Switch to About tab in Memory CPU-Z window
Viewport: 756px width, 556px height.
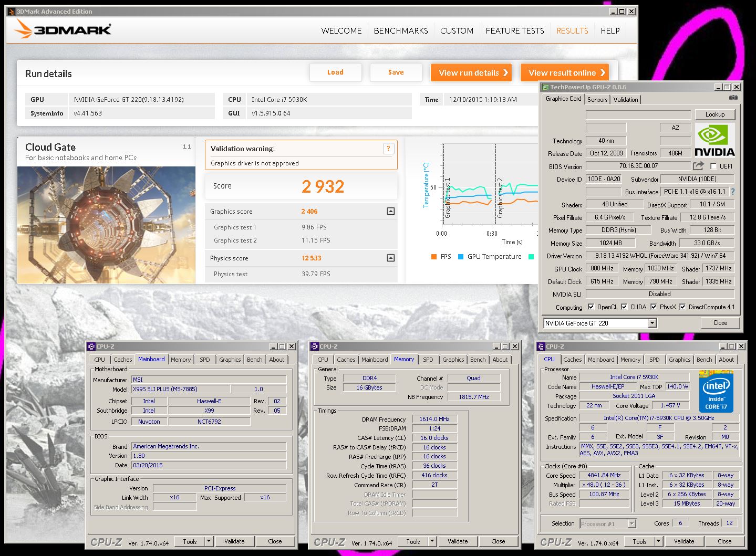pyautogui.click(x=500, y=360)
